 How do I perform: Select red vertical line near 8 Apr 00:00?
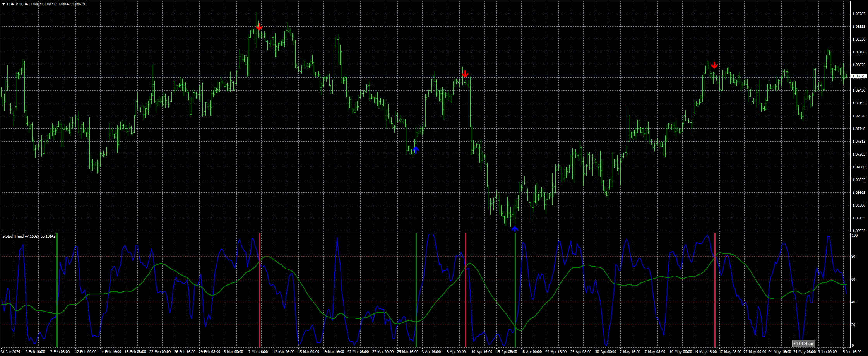tap(466, 290)
